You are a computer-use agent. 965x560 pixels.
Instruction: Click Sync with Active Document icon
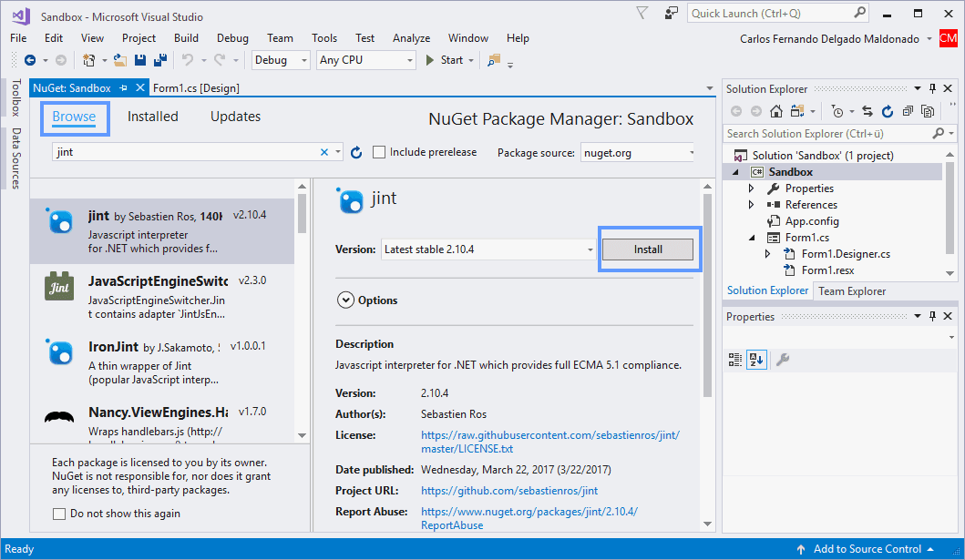[x=866, y=111]
